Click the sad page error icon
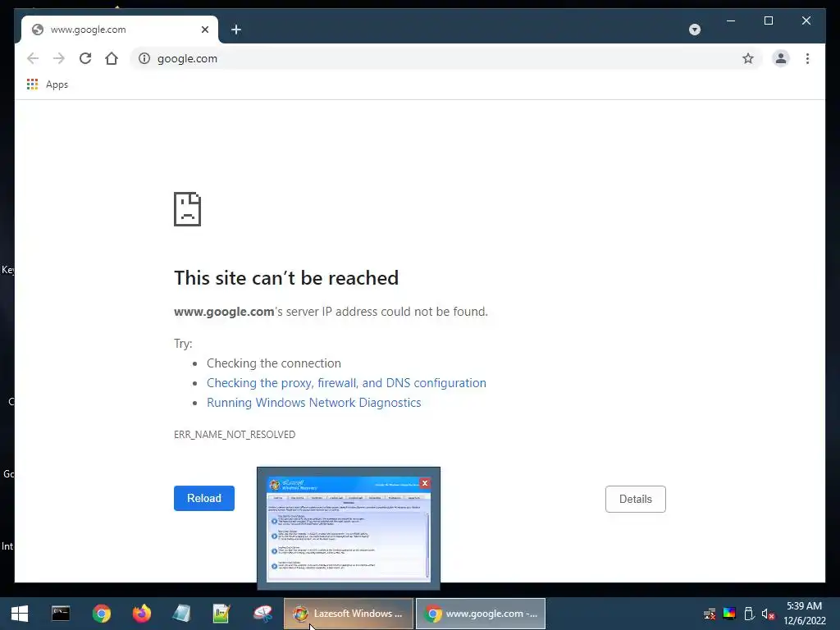Viewport: 840px width, 630px height. coord(188,209)
